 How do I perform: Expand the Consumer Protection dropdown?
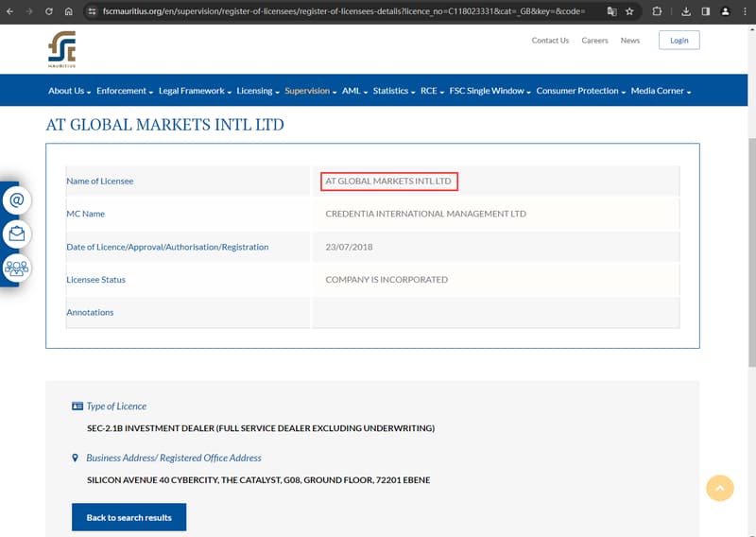coord(580,91)
